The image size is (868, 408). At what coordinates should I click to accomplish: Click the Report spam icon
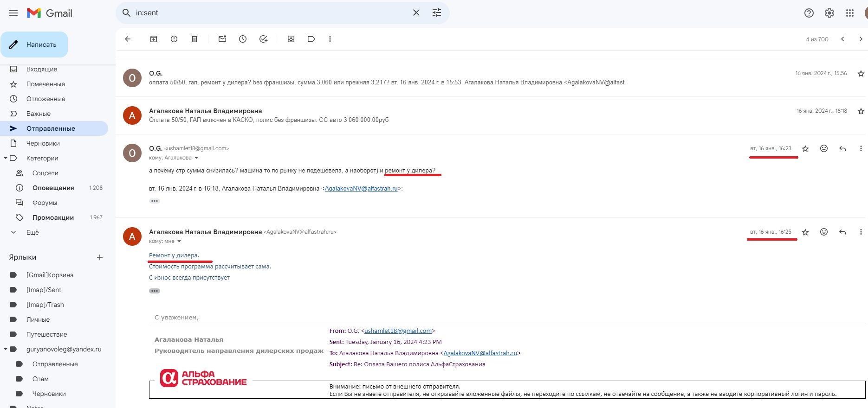point(174,39)
